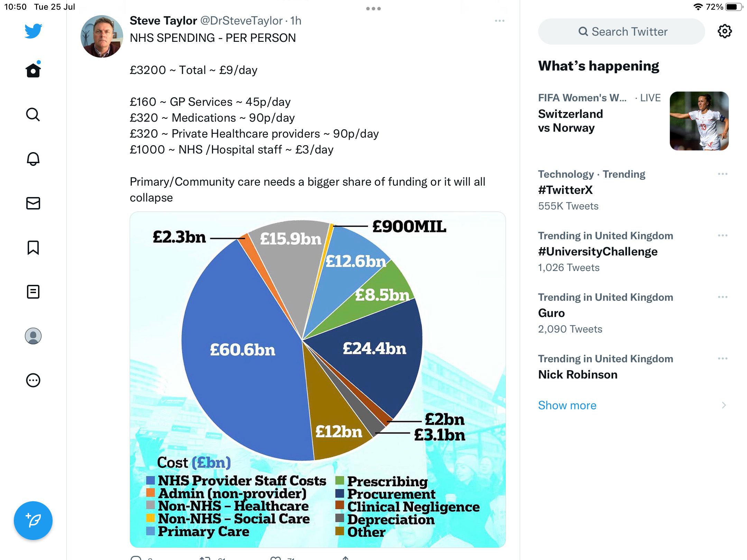
Task: Open Bookmarks icon in sidebar
Action: point(33,248)
